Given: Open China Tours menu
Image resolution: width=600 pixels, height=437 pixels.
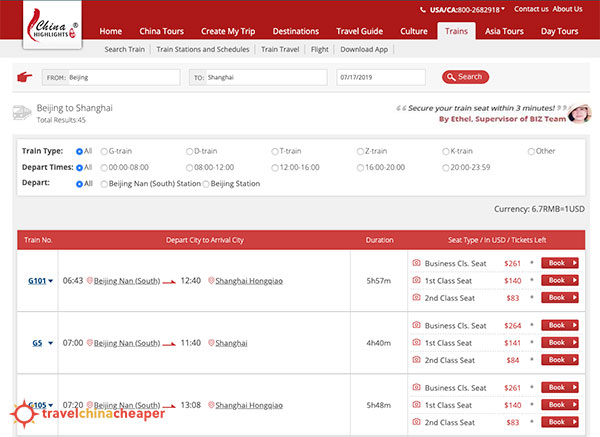Looking at the screenshot, I should (x=161, y=31).
